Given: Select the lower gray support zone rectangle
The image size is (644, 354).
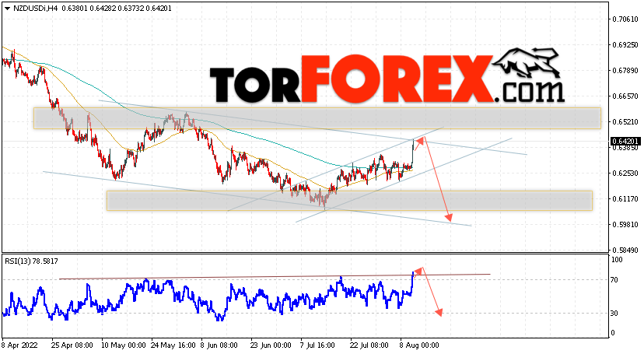Looking at the screenshot, I should [x=349, y=201].
